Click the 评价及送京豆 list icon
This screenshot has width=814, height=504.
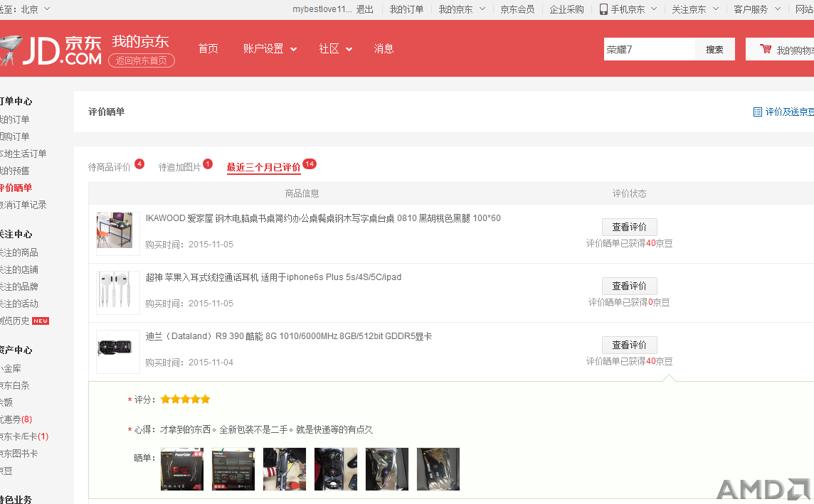click(757, 112)
